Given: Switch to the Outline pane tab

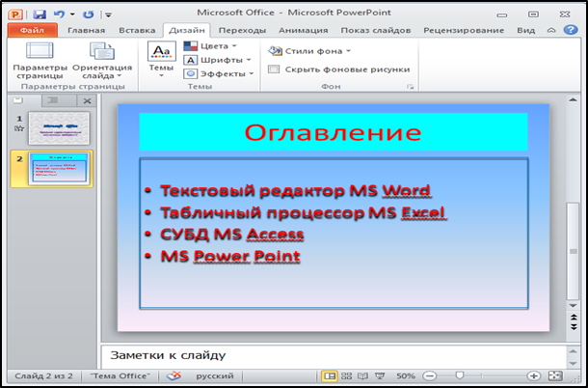Looking at the screenshot, I should click(x=53, y=100).
